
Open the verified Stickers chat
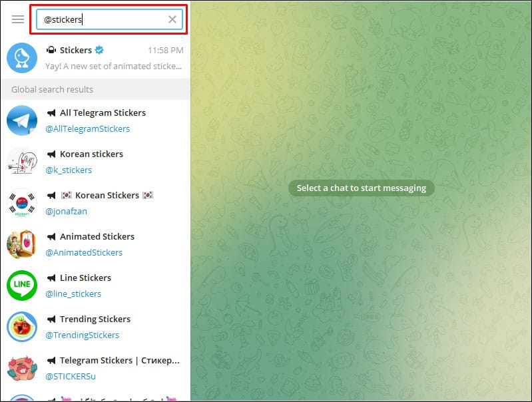113,59
